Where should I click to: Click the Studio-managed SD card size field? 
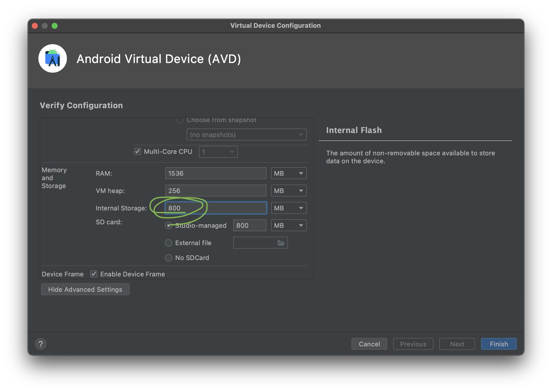point(249,226)
